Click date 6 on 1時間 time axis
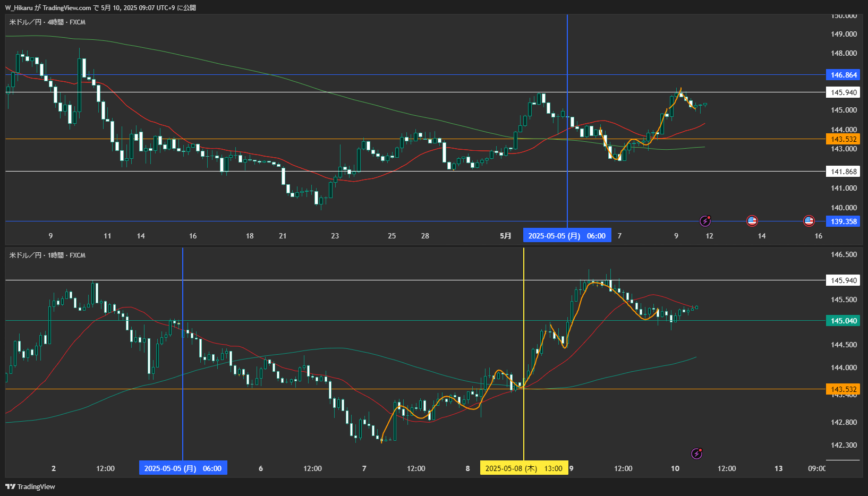The image size is (868, 496). [x=260, y=468]
